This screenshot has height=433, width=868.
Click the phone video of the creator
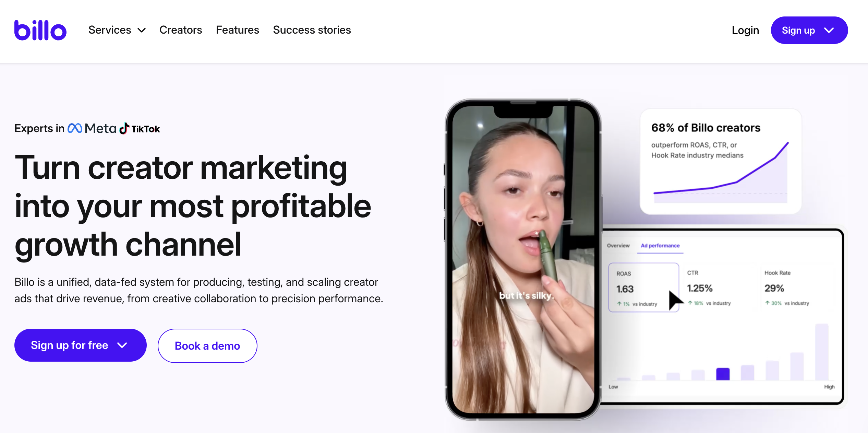523,259
